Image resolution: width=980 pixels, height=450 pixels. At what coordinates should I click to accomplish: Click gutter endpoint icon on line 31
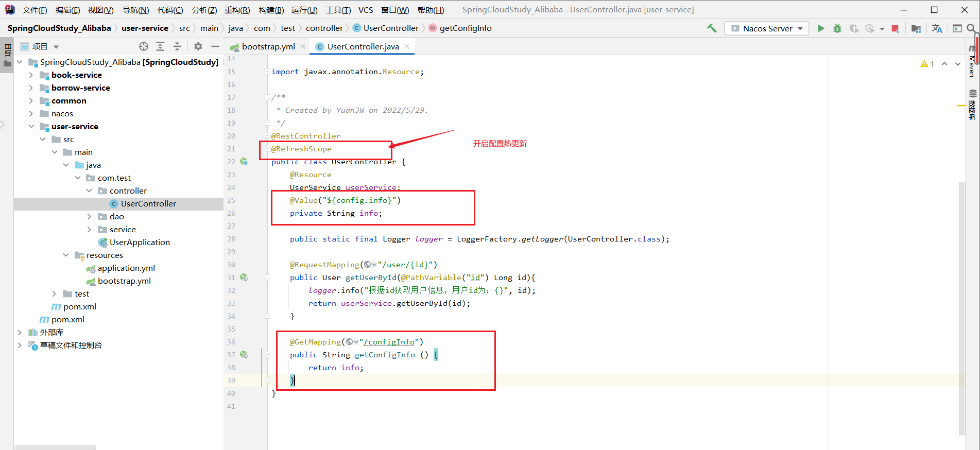[x=244, y=278]
